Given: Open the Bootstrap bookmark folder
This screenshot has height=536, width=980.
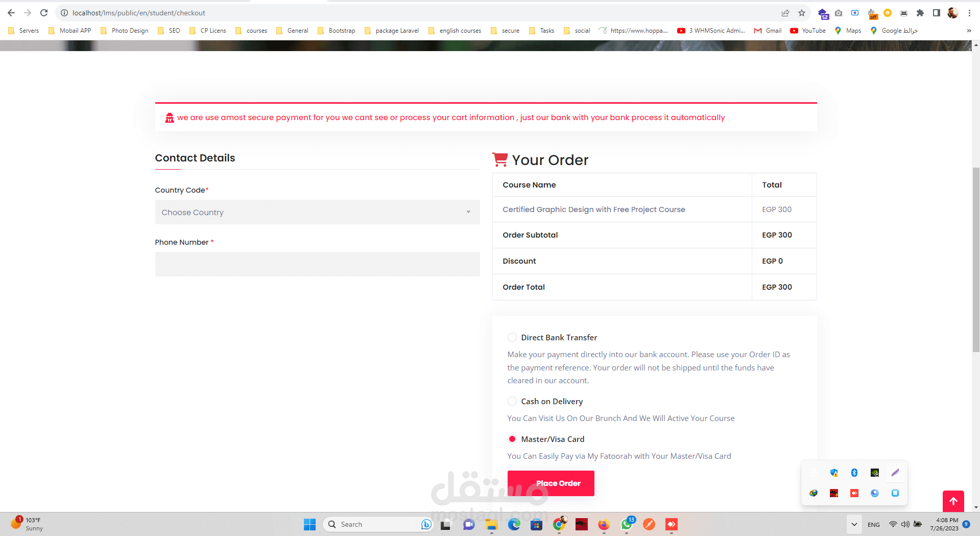Looking at the screenshot, I should (336, 31).
